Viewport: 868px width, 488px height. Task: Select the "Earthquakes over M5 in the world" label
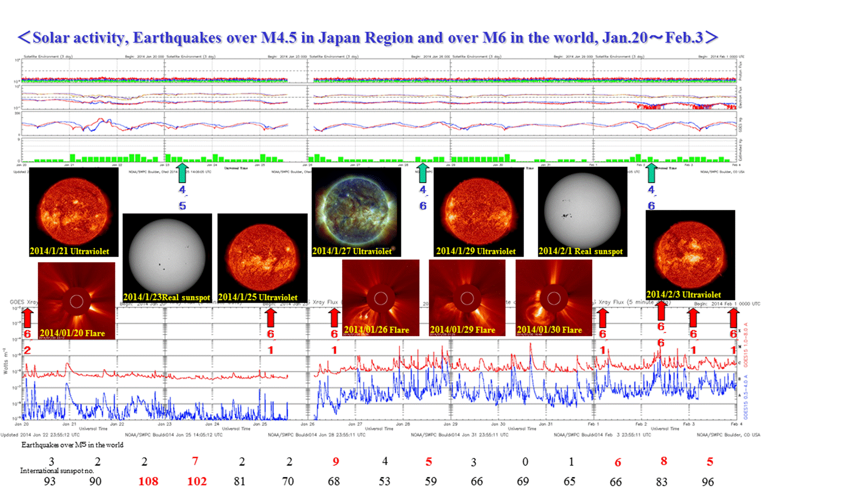pos(72,445)
